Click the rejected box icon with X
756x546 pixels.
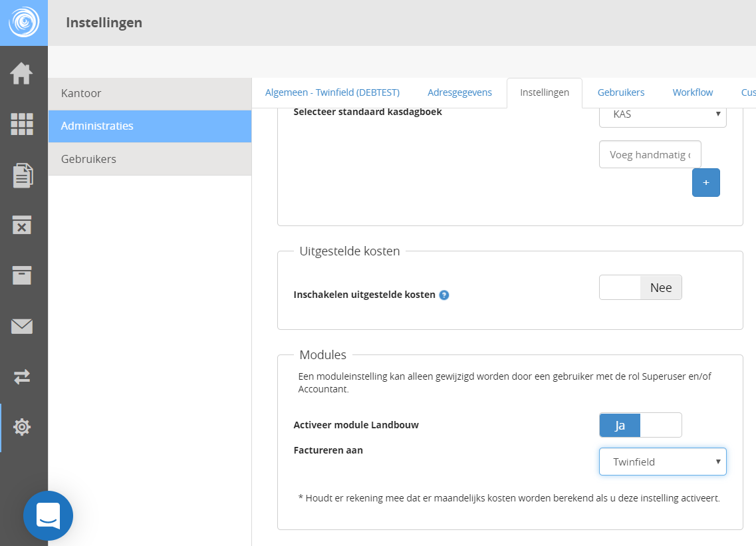click(22, 225)
